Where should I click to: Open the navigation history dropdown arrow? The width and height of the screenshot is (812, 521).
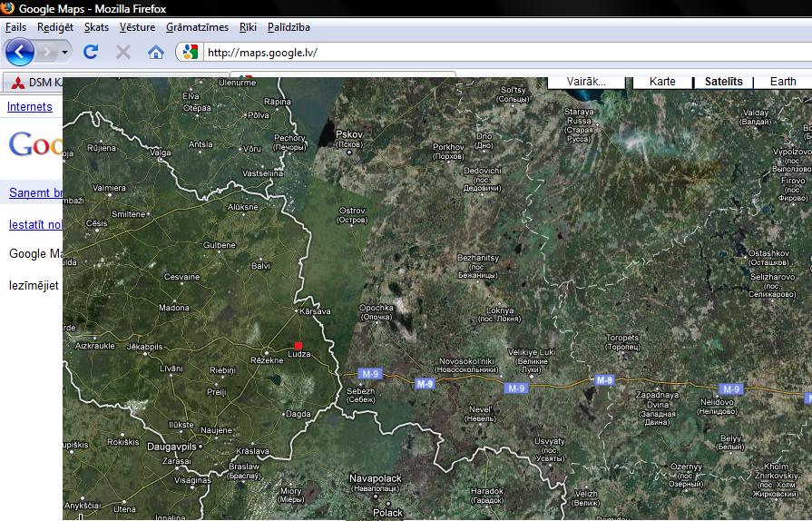coord(65,53)
